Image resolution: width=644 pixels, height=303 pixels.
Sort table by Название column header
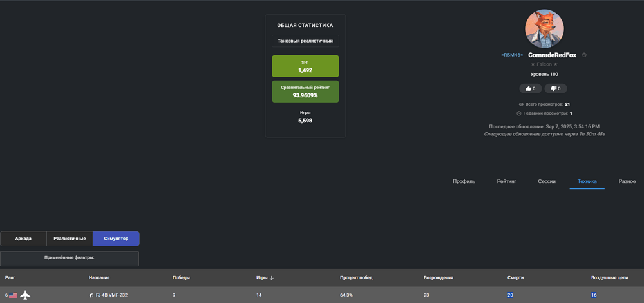point(99,277)
